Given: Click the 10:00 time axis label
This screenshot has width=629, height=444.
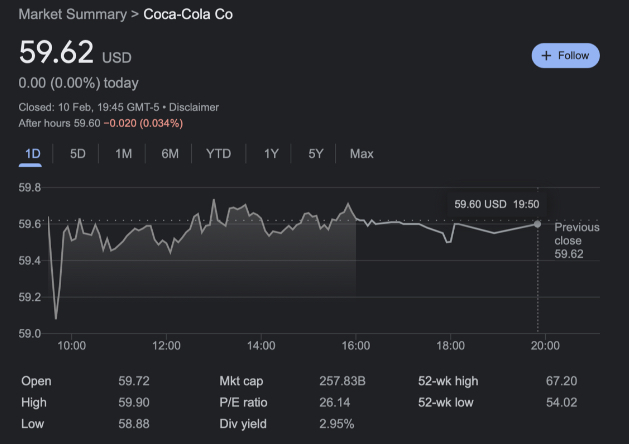Looking at the screenshot, I should (71, 345).
